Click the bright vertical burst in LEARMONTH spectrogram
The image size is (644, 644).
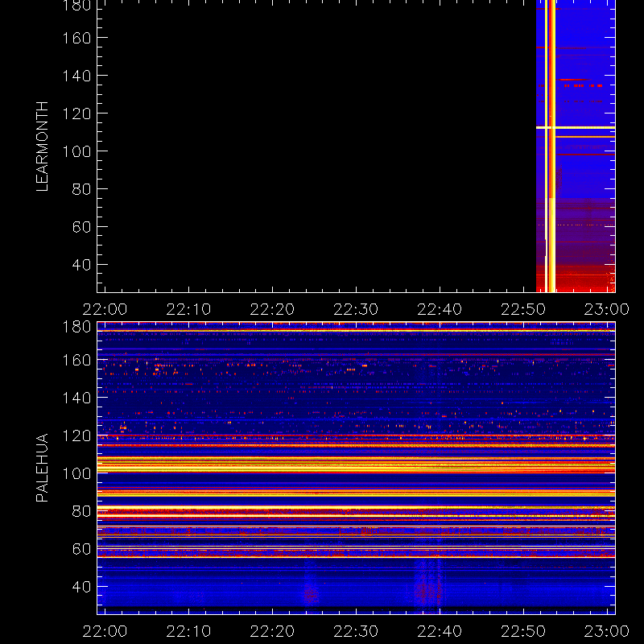(551, 147)
